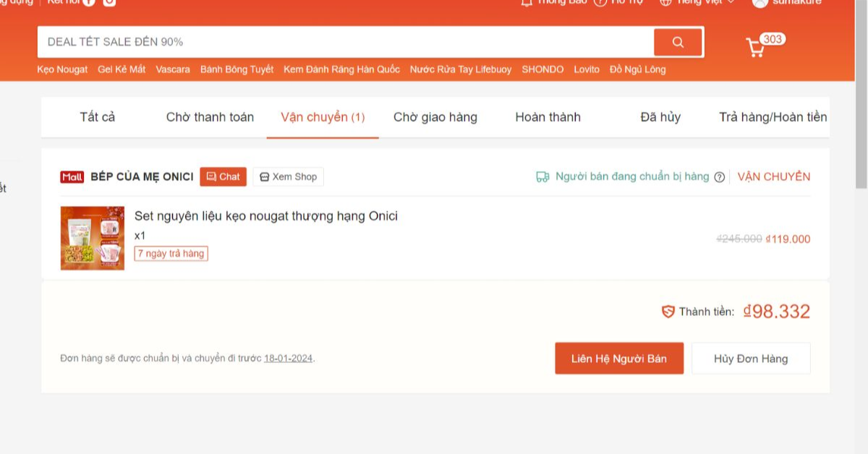Click the Kẹo Nougat suggested search link
This screenshot has height=454, width=868.
pyautogui.click(x=62, y=69)
